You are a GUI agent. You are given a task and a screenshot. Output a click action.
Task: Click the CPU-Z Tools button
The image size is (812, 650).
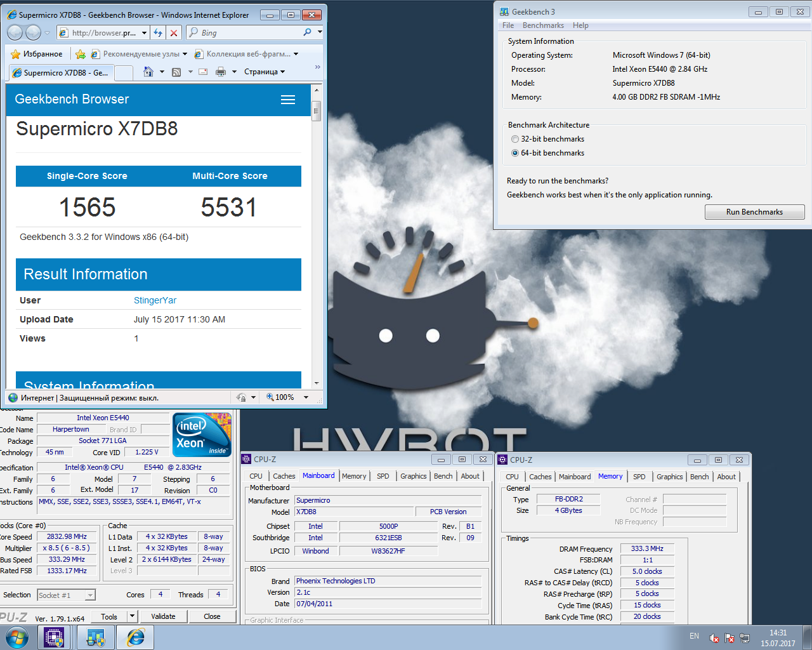click(109, 616)
